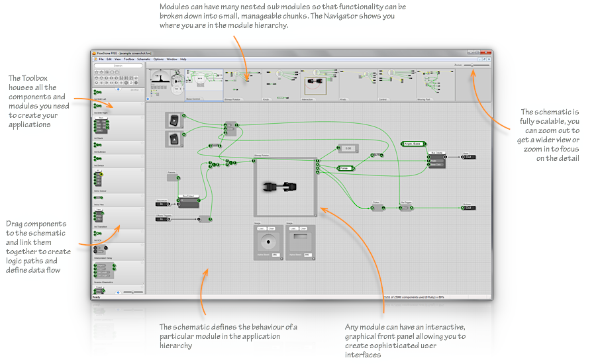This screenshot has height=364, width=596.
Task: Toggle favorite star on Int Shift Right
Action: (142, 104)
